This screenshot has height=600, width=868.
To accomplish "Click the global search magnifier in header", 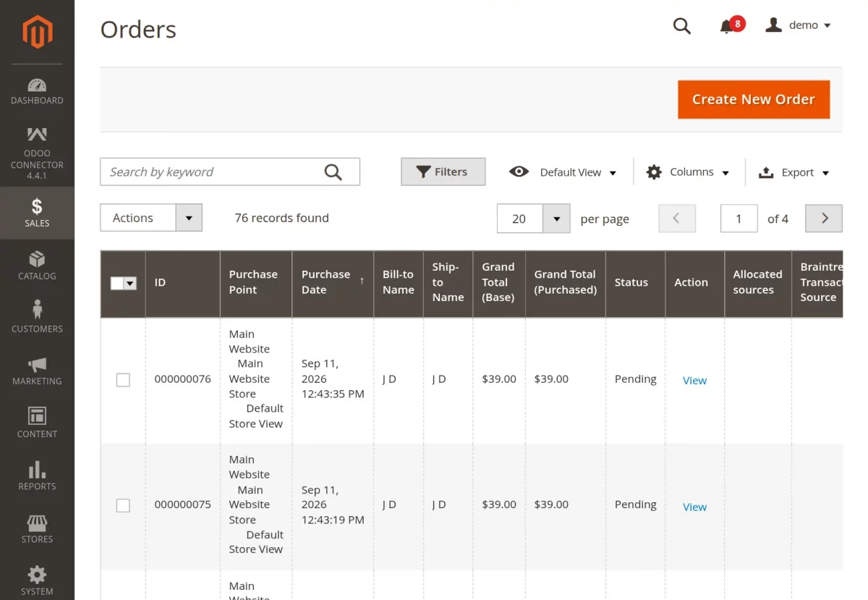I will coord(682,26).
